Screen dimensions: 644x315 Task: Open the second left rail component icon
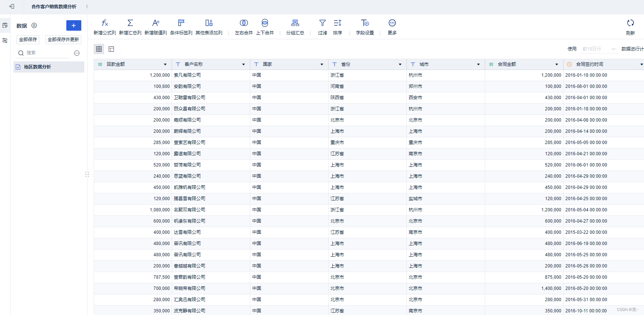click(5, 40)
